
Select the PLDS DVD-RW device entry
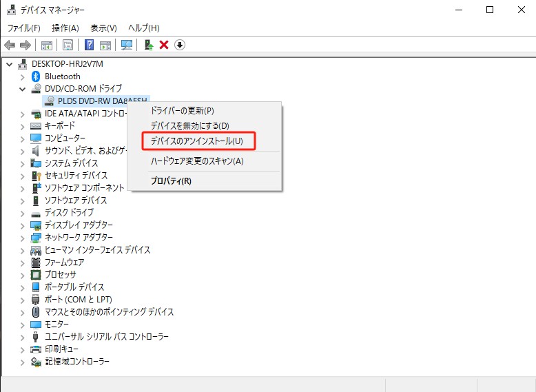pos(96,101)
